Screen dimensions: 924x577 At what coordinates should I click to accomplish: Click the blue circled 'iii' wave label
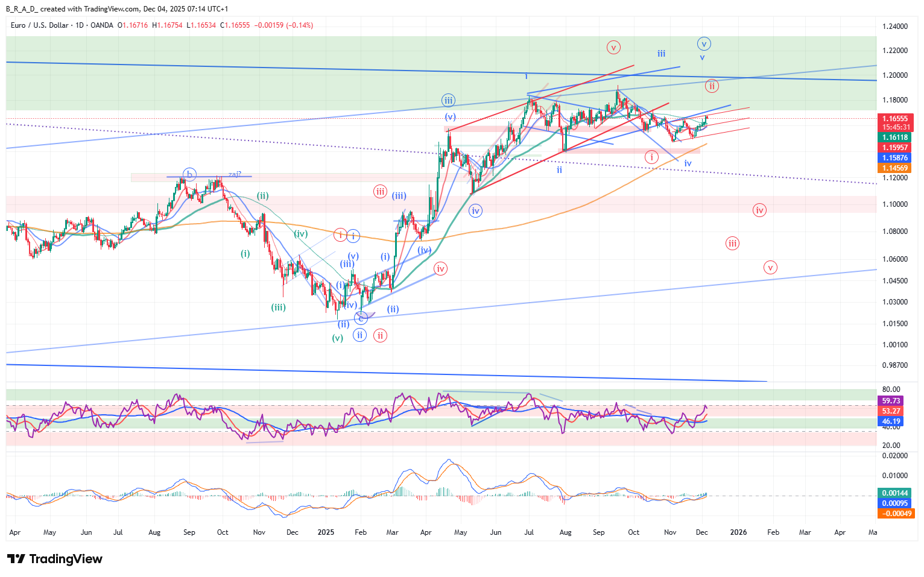click(448, 101)
